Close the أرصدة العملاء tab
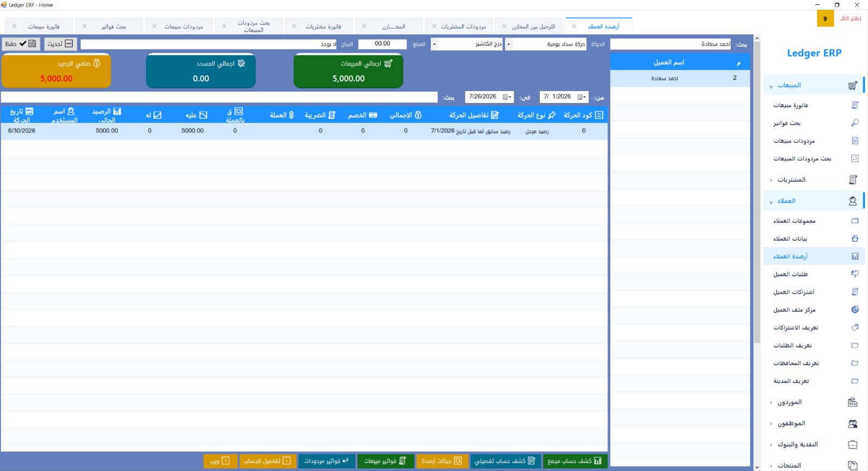868x471 pixels. pos(574,27)
